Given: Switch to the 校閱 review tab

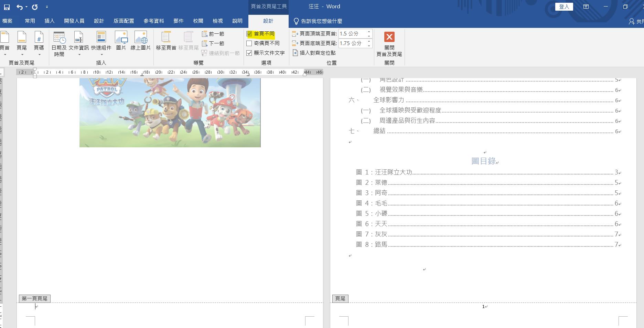Looking at the screenshot, I should click(x=198, y=21).
